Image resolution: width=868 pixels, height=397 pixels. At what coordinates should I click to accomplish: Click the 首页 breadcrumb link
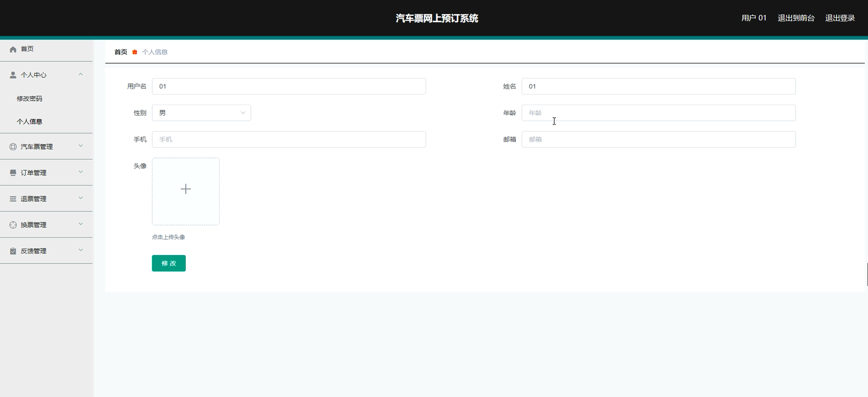pyautogui.click(x=121, y=52)
